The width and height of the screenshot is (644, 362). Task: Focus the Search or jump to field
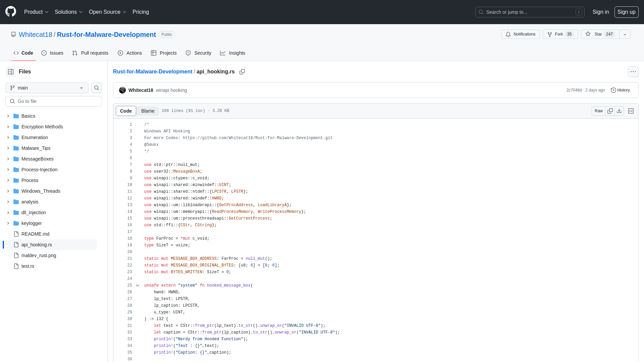coord(530,12)
